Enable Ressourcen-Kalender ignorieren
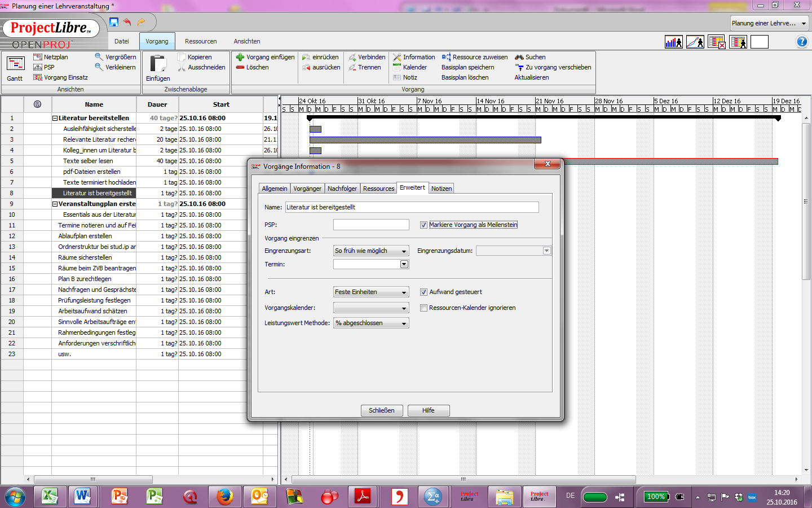 (423, 308)
